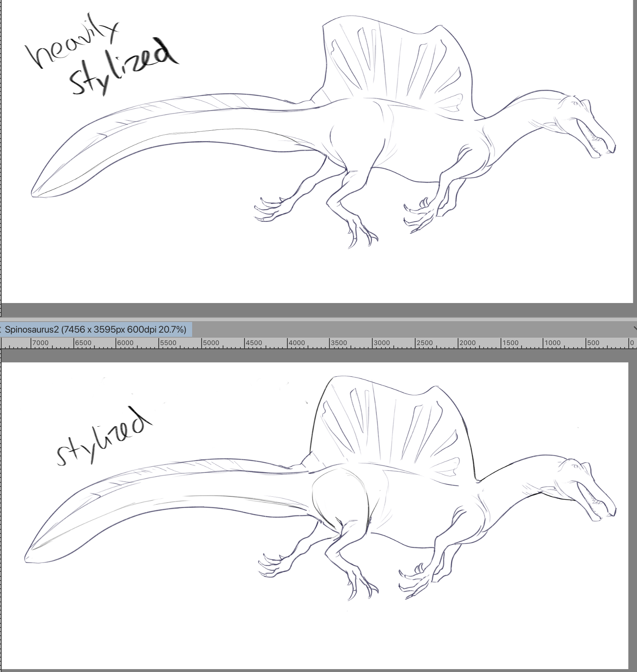637x672 pixels.
Task: Click the 3500 mark on the horizontal ruler
Action: [338, 343]
